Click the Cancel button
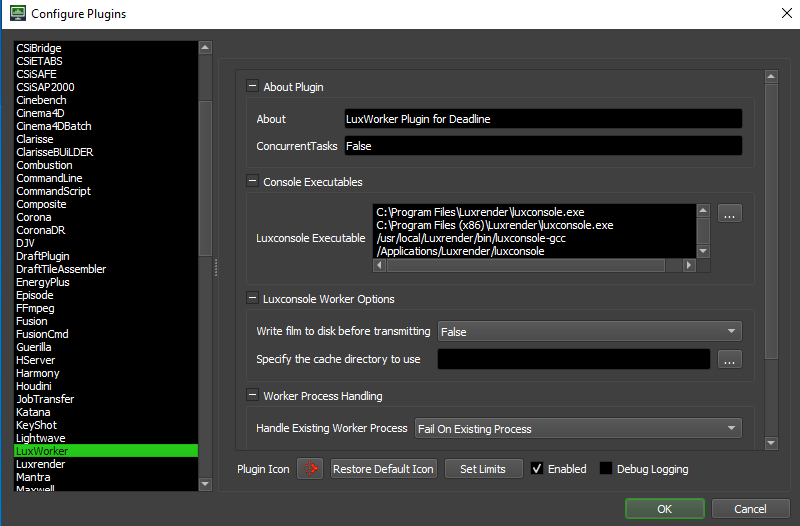This screenshot has height=526, width=800. tap(750, 509)
